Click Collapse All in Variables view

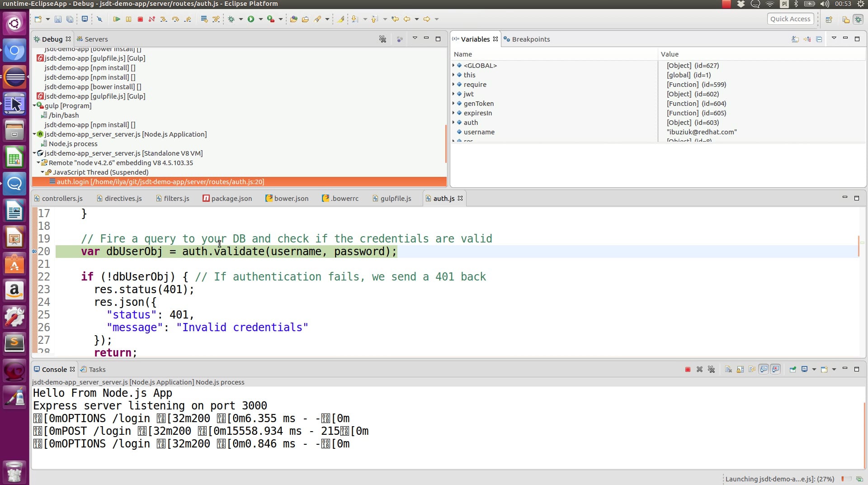point(819,39)
